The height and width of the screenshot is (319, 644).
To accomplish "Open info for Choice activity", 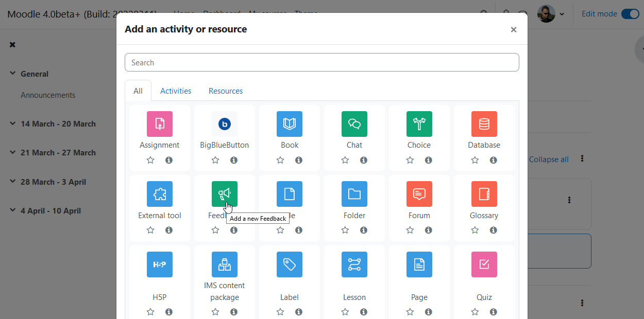I will click(x=429, y=160).
